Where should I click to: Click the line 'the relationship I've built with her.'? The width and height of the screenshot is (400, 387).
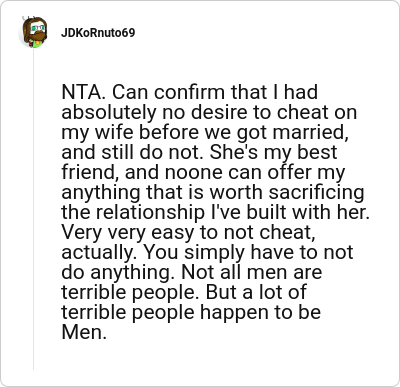tap(216, 213)
